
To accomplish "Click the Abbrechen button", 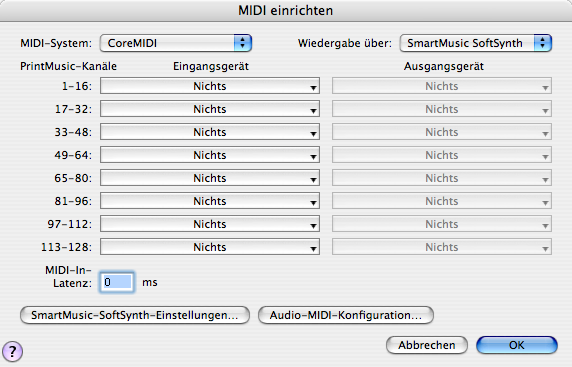I will pos(427,345).
